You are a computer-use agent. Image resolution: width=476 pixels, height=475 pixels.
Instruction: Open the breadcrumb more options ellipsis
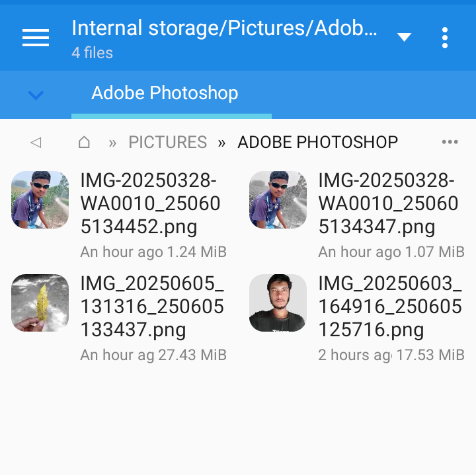click(x=450, y=142)
